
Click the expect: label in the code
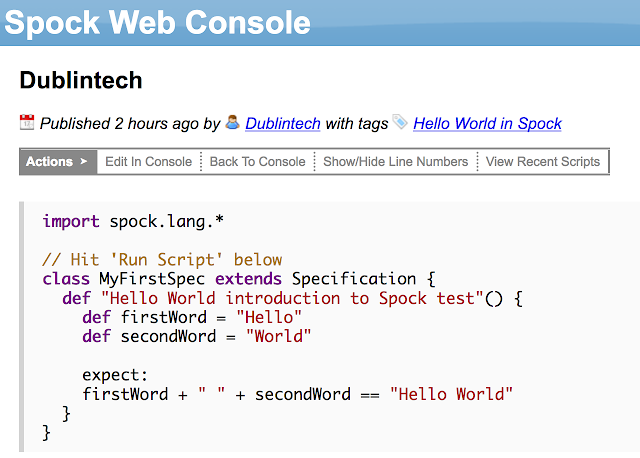[x=115, y=376]
